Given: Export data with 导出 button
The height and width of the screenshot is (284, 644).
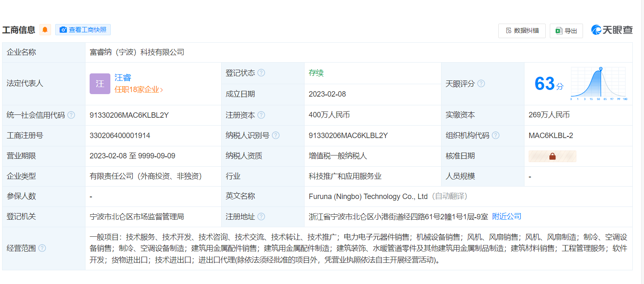Looking at the screenshot, I should (x=566, y=31).
